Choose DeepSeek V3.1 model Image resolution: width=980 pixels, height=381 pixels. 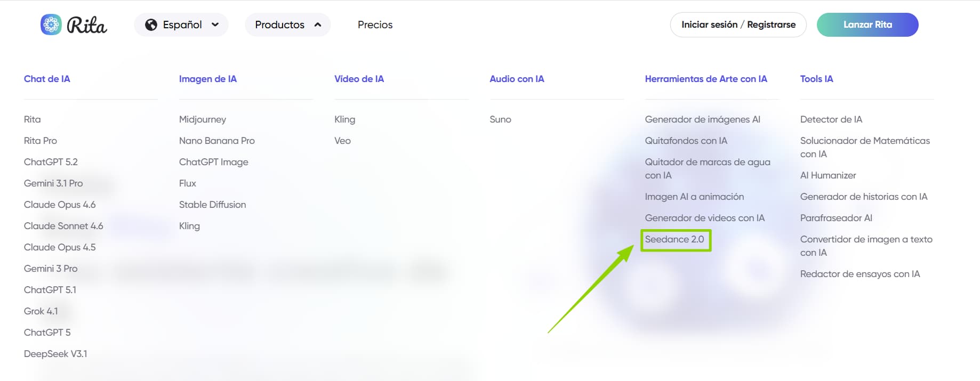point(55,354)
